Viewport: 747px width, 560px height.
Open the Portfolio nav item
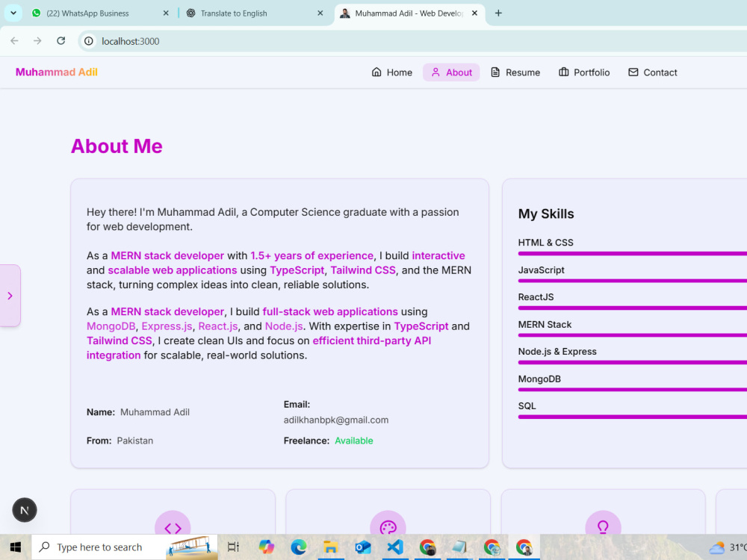[x=584, y=72]
